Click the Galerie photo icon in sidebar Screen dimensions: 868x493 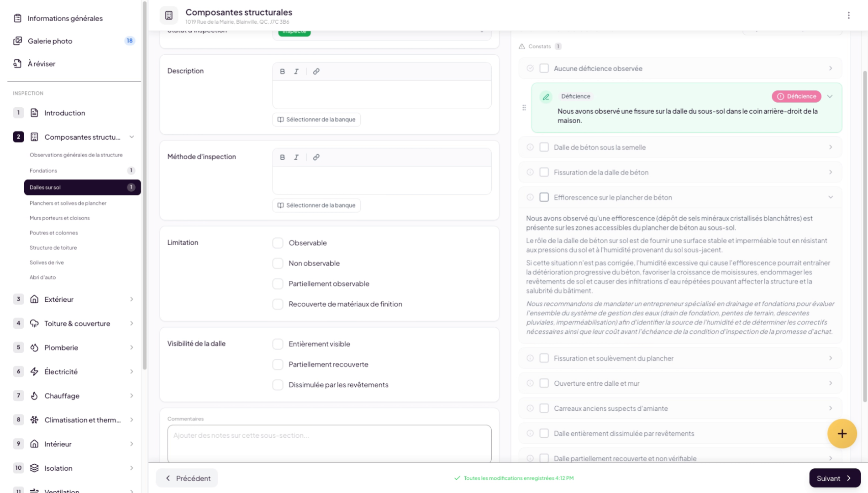tap(17, 41)
